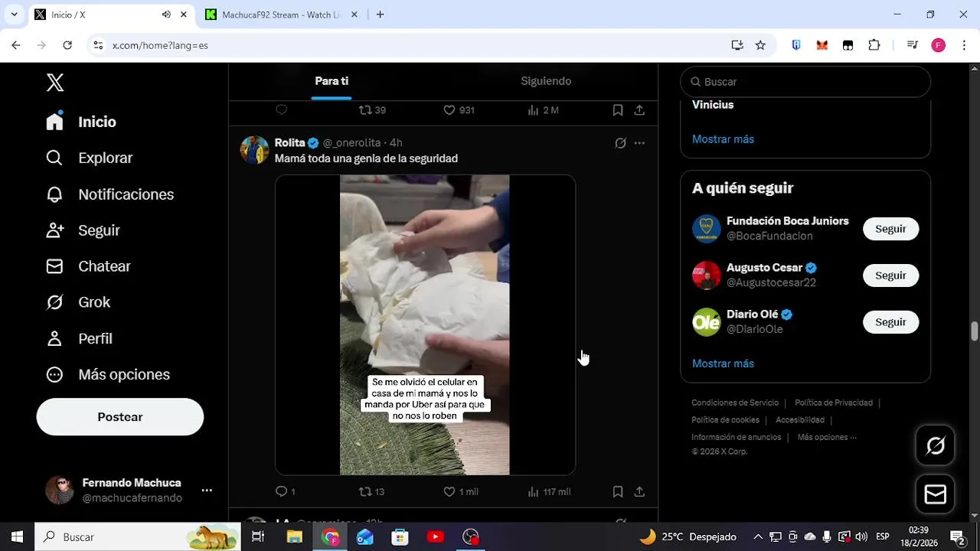Open Seguir in the sidebar
Viewport: 980px width, 551px height.
(x=83, y=230)
